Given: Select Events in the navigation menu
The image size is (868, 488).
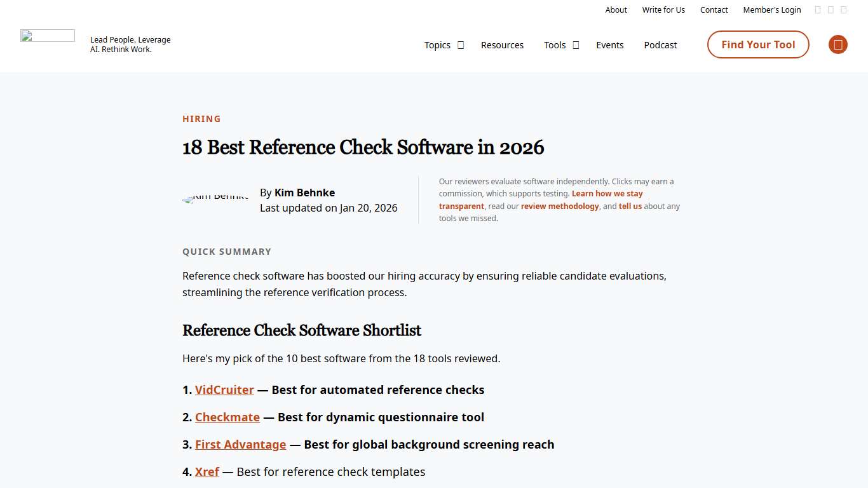Looking at the screenshot, I should pos(609,45).
